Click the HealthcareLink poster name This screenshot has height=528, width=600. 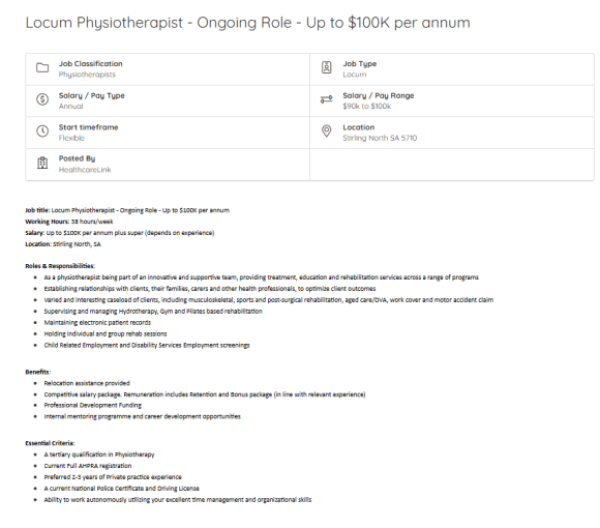85,169
